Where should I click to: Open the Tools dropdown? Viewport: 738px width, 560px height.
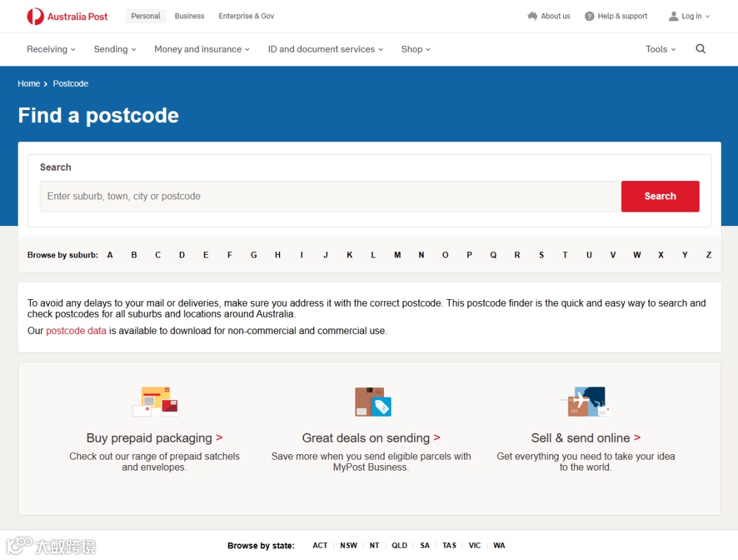pyautogui.click(x=660, y=49)
